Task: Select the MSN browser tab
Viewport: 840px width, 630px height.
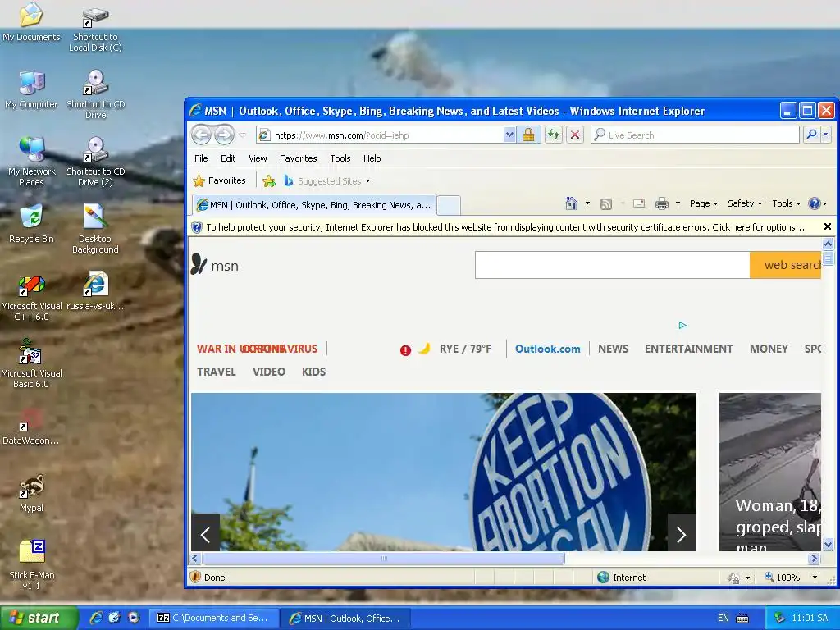Action: [314, 204]
